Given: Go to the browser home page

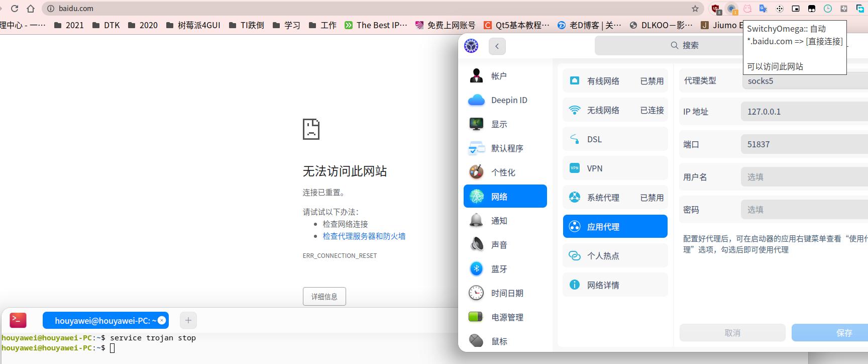Looking at the screenshot, I should pyautogui.click(x=31, y=9).
